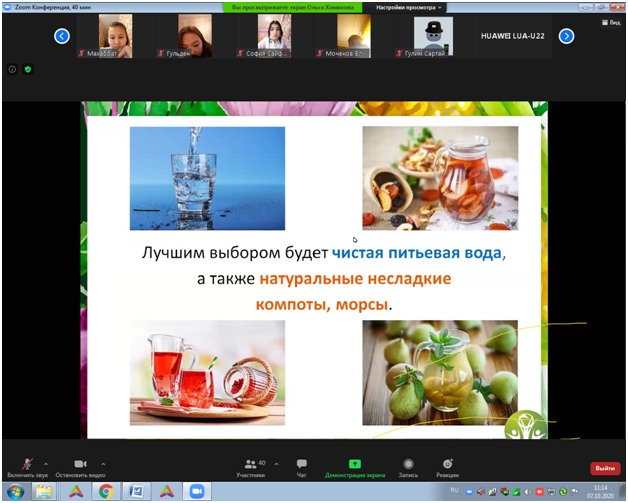Expand audio options arrow next to microphone
Image resolution: width=628 pixels, height=503 pixels.
point(46,464)
